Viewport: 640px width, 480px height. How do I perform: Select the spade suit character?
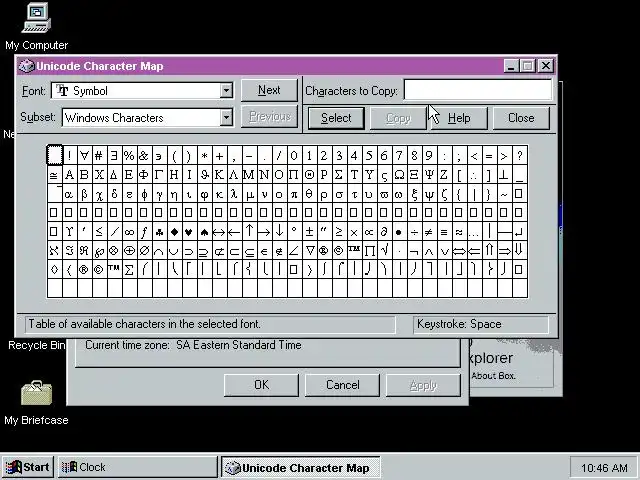point(204,232)
